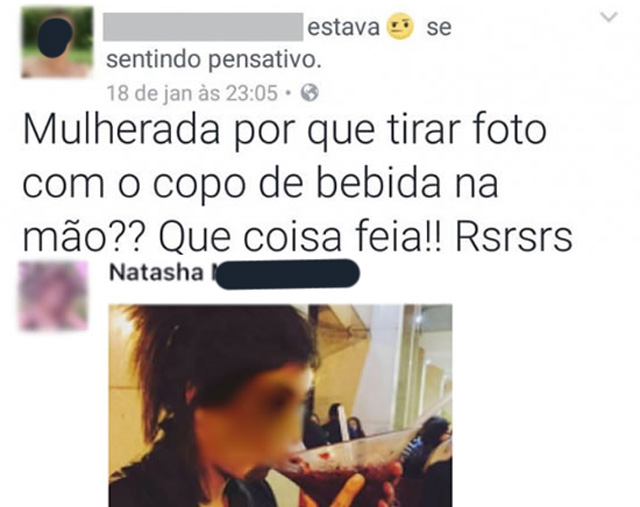This screenshot has height=507, width=640.
Task: Open the post author's profile picture
Action: pyautogui.click(x=57, y=42)
